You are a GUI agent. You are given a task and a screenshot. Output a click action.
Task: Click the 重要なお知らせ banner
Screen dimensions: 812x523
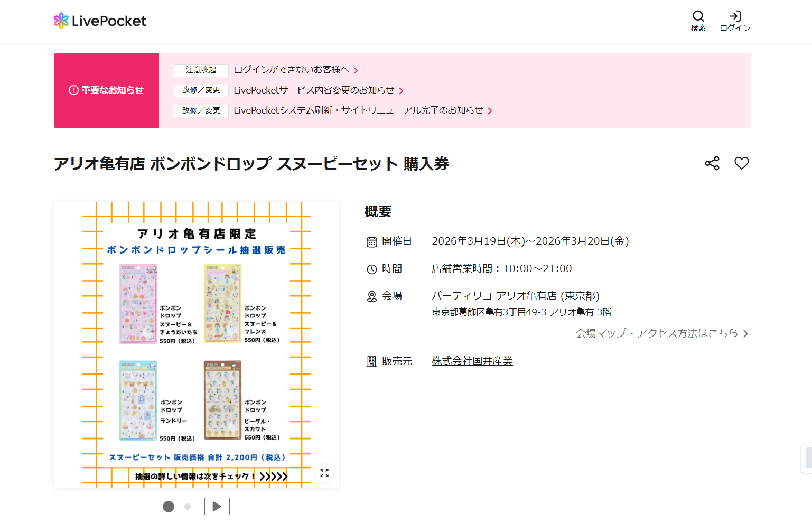[106, 90]
